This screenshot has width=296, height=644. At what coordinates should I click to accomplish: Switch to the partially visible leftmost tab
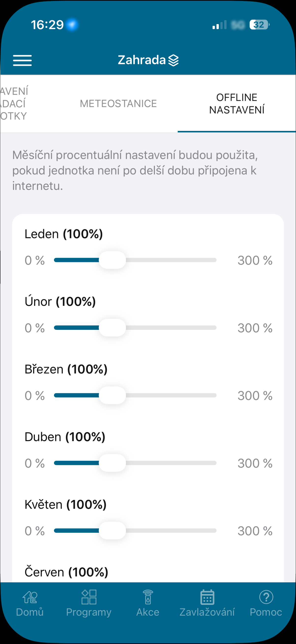(14, 103)
